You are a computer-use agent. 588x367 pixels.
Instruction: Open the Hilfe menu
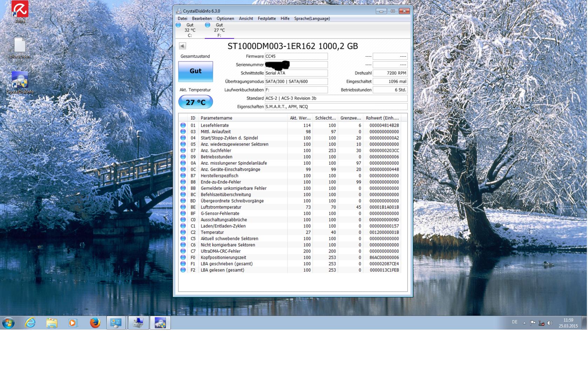[x=285, y=19]
